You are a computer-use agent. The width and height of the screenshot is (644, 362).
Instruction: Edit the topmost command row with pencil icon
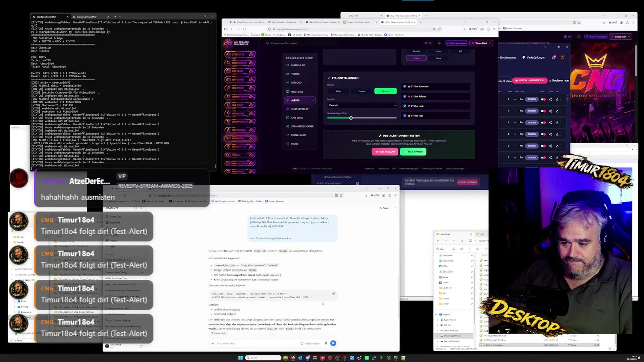tap(557, 99)
